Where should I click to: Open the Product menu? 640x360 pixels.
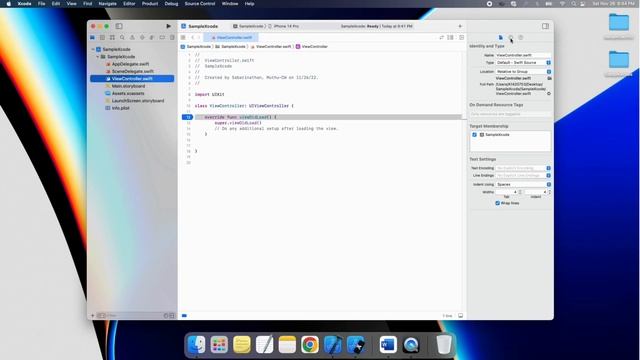[x=150, y=4]
